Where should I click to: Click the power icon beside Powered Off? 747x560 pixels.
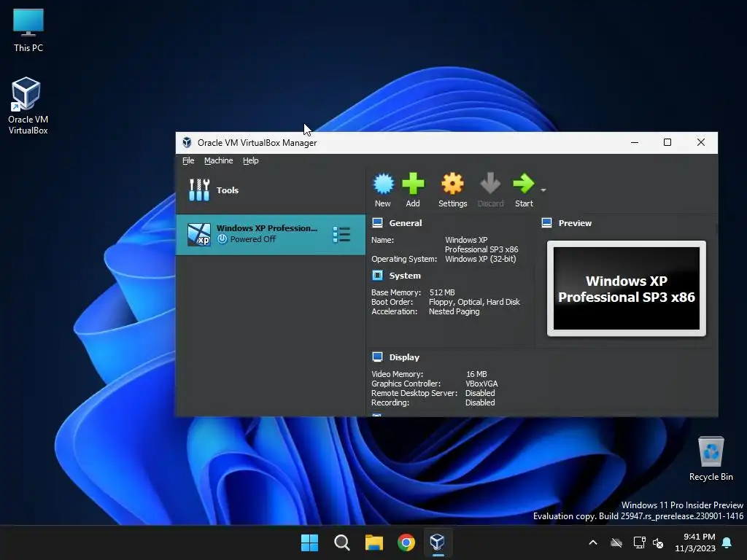[222, 239]
